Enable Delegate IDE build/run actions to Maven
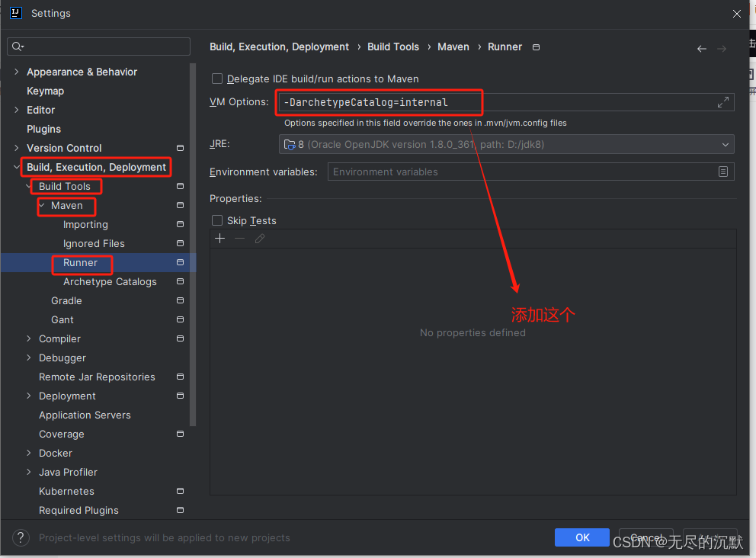Image resolution: width=756 pixels, height=558 pixels. [217, 79]
